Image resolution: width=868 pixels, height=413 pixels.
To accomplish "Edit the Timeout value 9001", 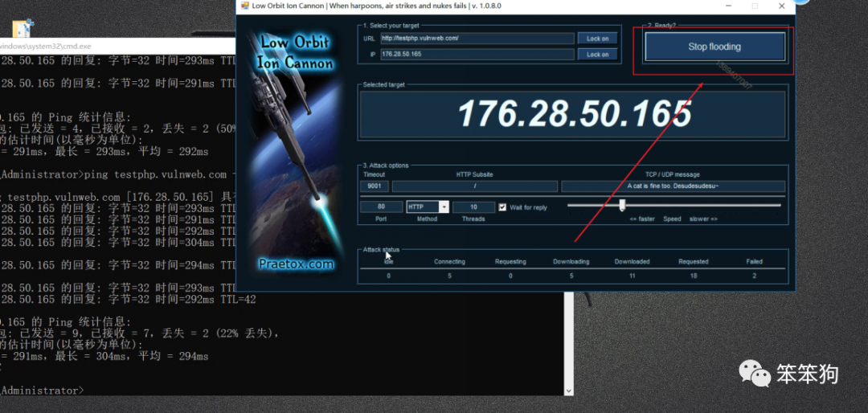I will 375,186.
